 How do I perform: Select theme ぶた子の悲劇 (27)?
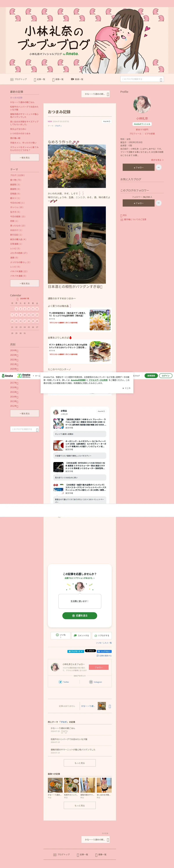click(19, 253)
